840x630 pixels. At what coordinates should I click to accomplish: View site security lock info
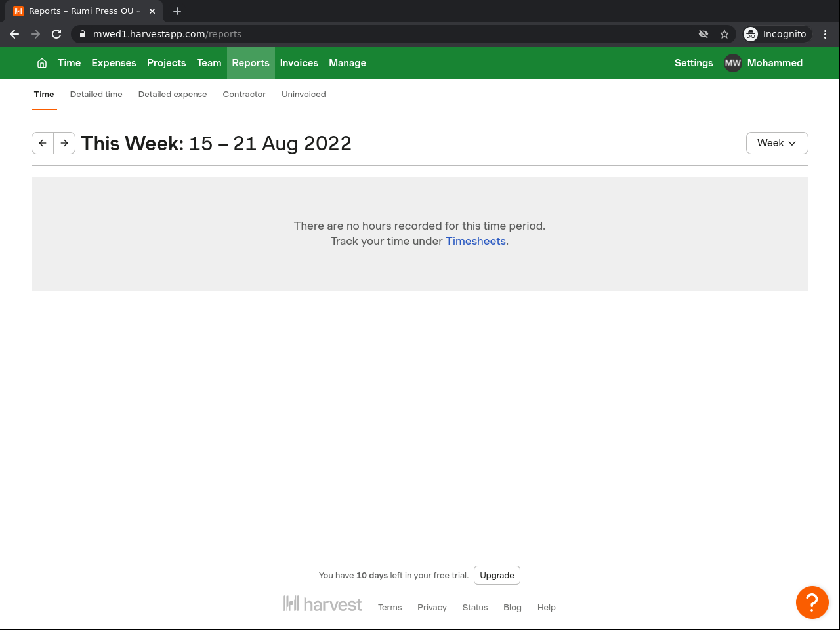coord(83,34)
